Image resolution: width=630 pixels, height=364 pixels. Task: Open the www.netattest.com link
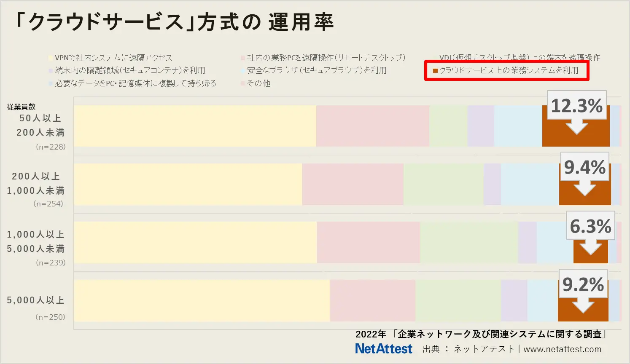tap(563, 349)
